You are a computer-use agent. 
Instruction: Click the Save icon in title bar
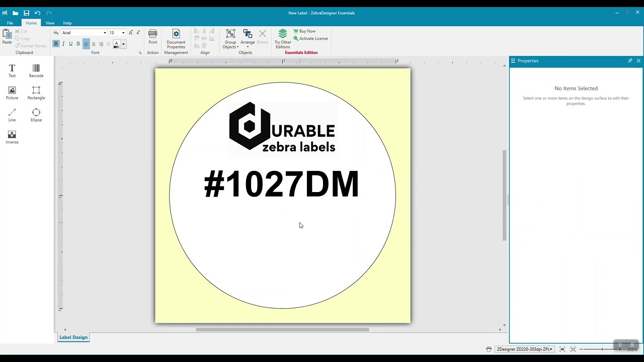(x=26, y=13)
